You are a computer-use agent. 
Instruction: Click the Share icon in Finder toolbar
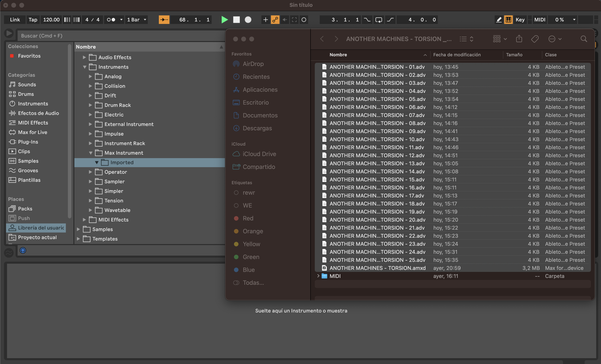point(519,39)
